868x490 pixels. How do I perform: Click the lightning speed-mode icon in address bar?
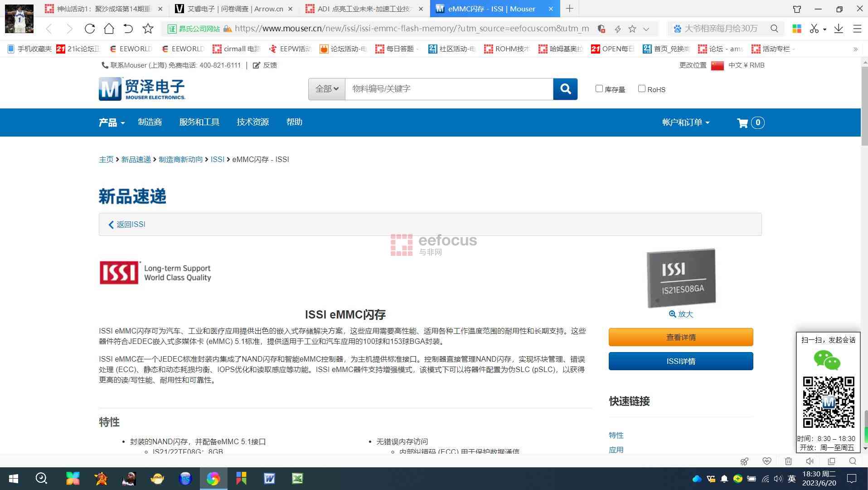click(617, 29)
